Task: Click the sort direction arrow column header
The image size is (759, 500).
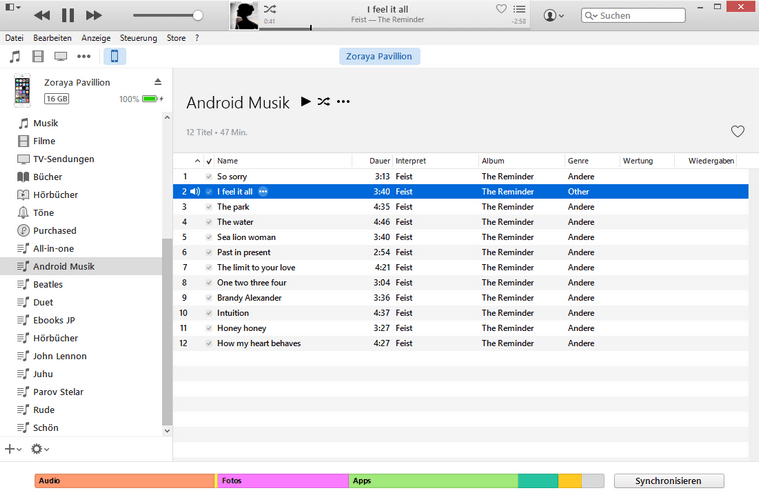Action: tap(197, 161)
